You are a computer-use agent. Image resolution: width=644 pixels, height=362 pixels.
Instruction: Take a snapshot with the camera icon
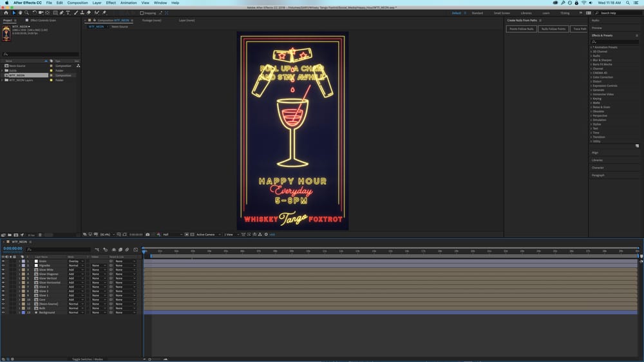147,234
